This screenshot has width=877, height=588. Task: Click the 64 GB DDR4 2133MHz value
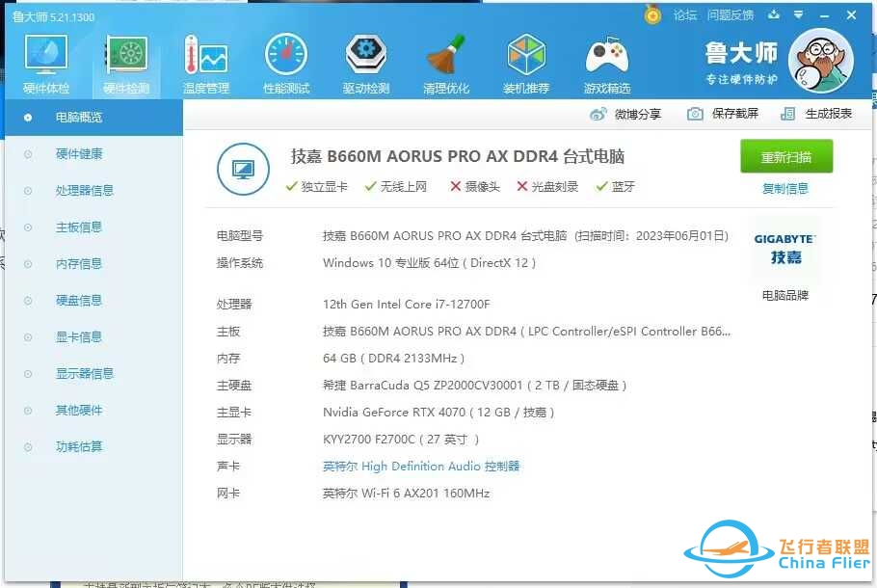click(x=394, y=358)
